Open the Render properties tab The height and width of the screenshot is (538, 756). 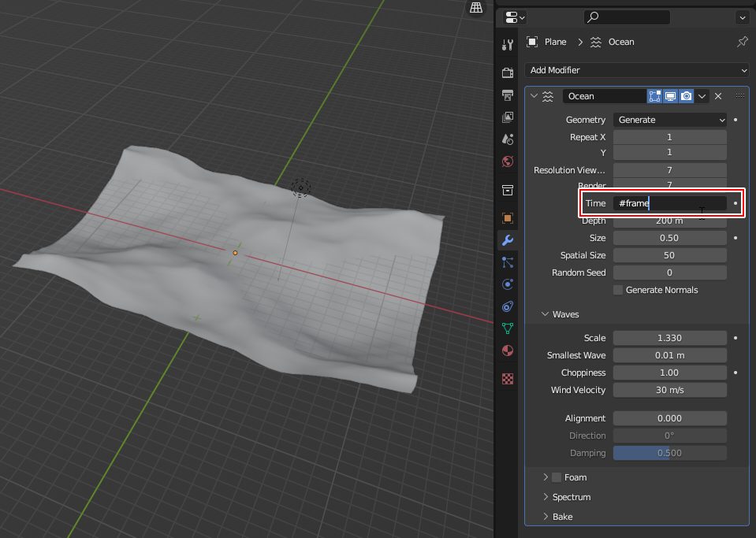click(x=508, y=73)
